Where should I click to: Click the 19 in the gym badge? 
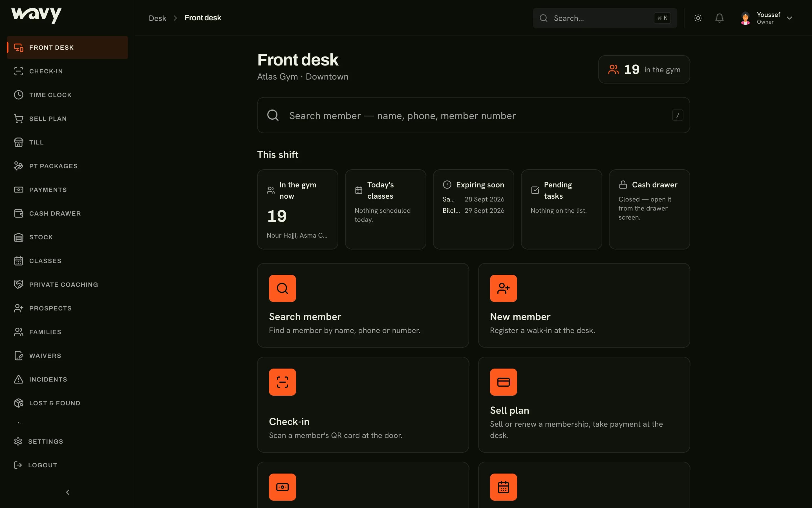point(644,69)
